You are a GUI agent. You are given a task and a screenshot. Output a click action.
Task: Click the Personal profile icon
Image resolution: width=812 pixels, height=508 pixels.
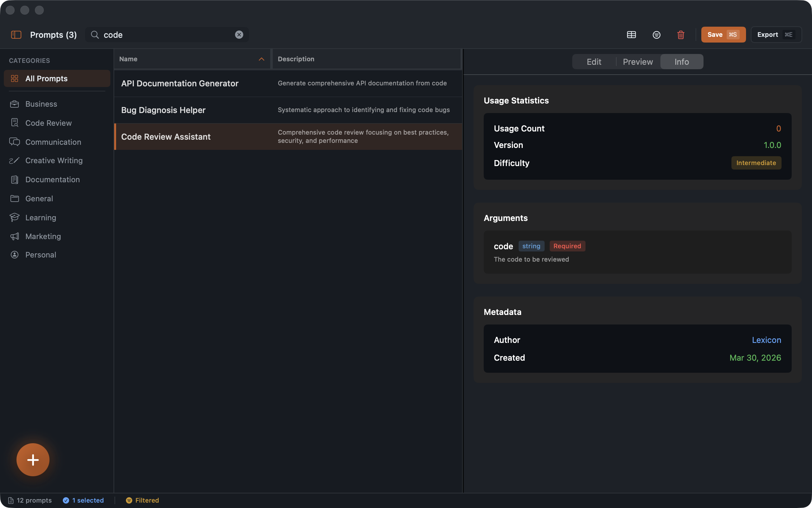(x=14, y=255)
